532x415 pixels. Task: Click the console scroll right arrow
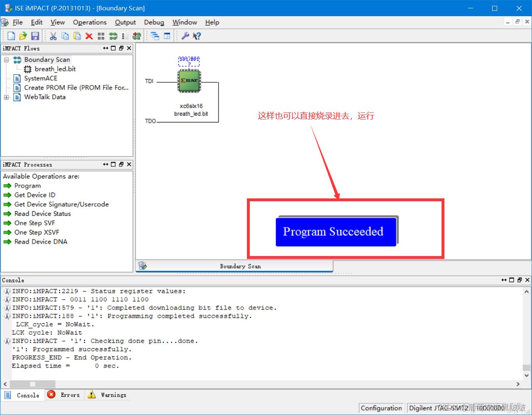tap(518, 384)
